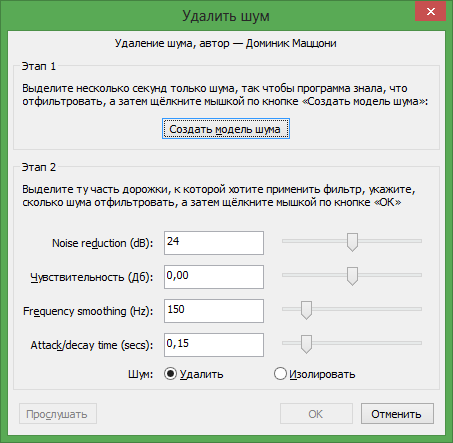Click the Создать модель шума button

tap(226, 129)
